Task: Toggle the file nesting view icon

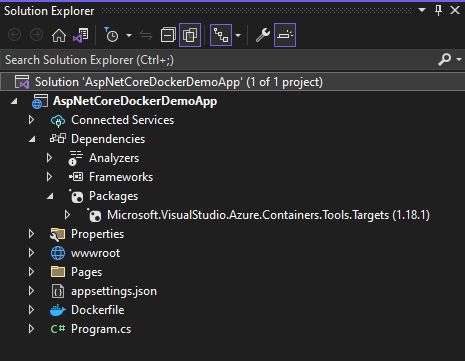Action: click(221, 35)
